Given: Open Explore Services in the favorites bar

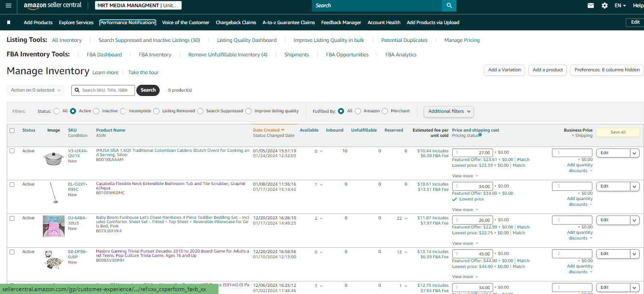Looking at the screenshot, I should coord(76,22).
